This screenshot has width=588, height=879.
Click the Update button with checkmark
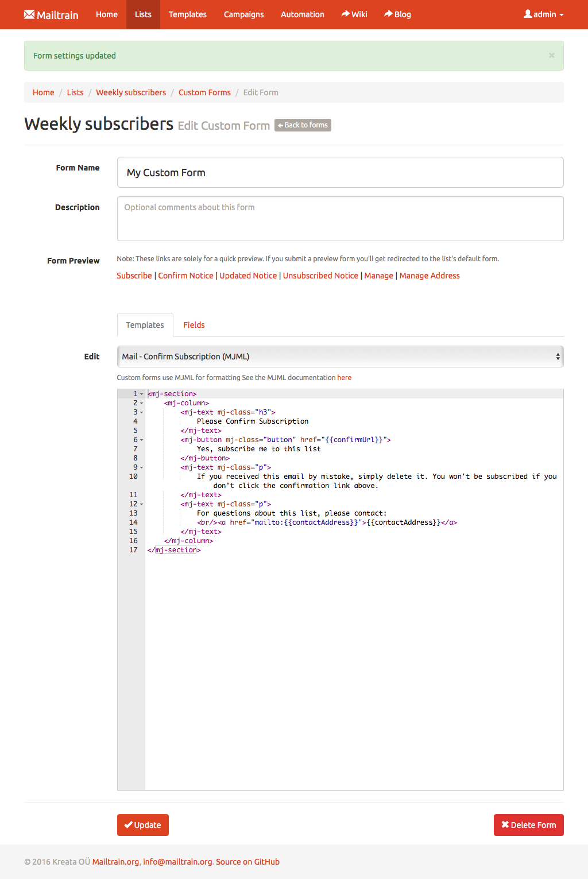pos(143,825)
